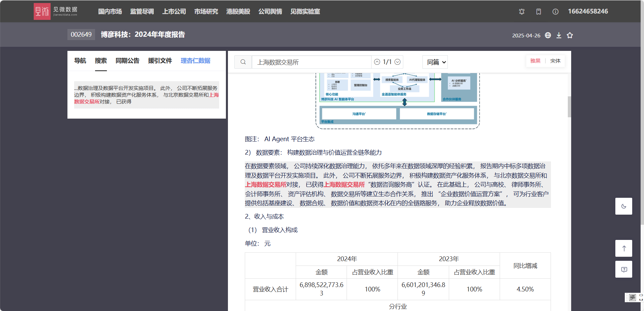The width and height of the screenshot is (644, 311).
Task: Click the 见微数据 logo
Action: click(x=56, y=11)
